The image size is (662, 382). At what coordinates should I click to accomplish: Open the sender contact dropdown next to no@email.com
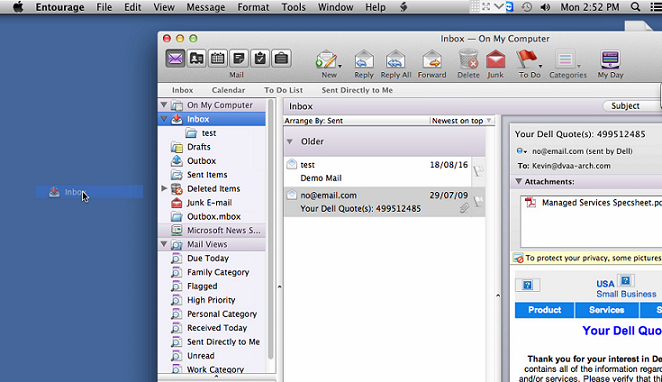(x=522, y=151)
